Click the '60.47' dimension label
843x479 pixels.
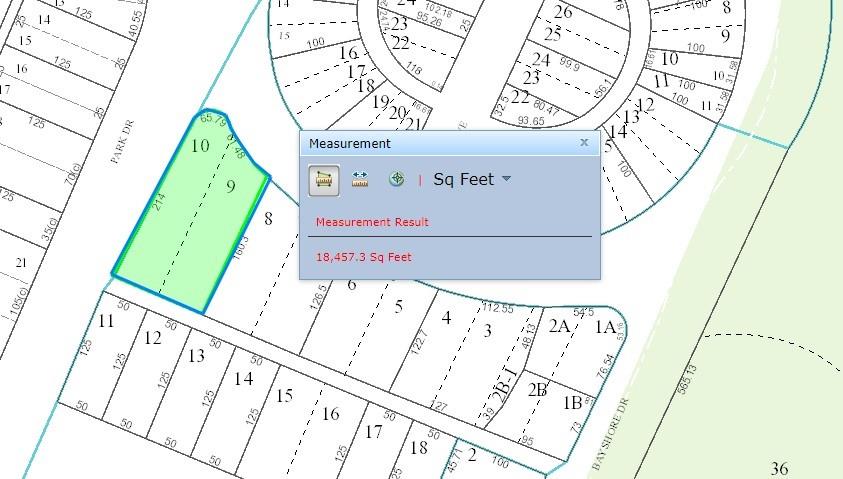pyautogui.click(x=546, y=108)
